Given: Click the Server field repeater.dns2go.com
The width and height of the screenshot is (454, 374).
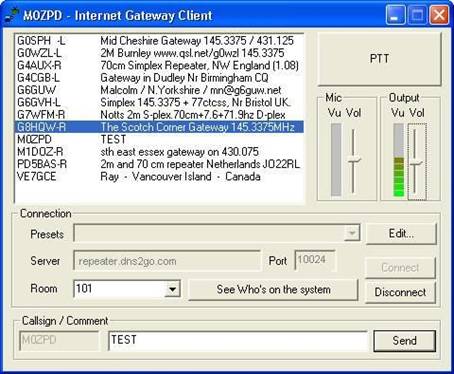Looking at the screenshot, I should (167, 261).
